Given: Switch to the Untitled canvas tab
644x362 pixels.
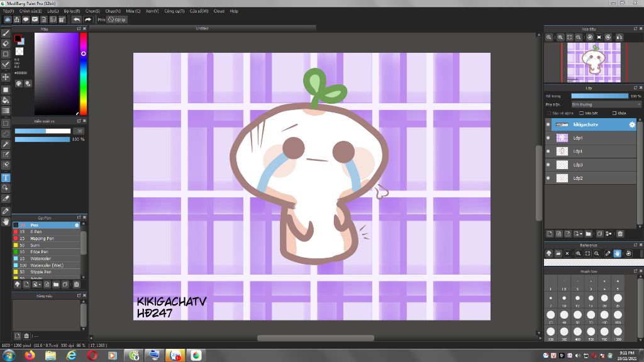Looking at the screenshot, I should tap(202, 29).
